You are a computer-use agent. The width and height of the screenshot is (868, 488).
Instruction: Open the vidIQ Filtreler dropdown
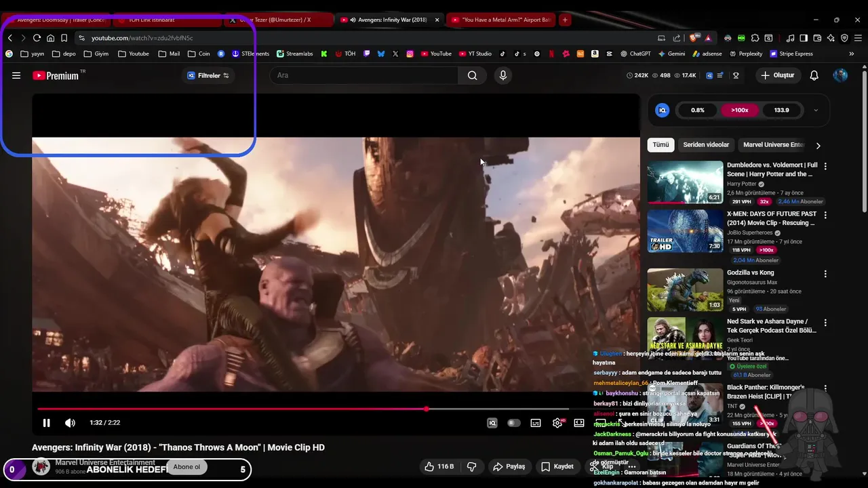208,75
